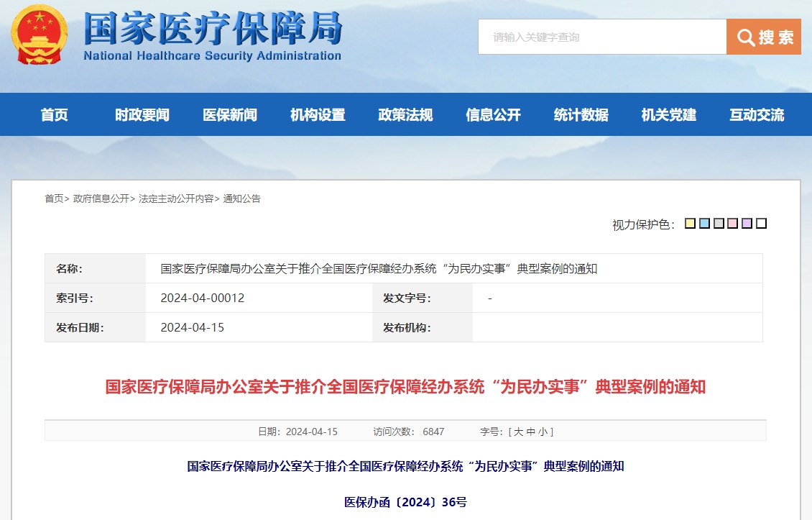Click the index number 2024-04-00012
The width and height of the screenshot is (812, 520).
point(203,298)
